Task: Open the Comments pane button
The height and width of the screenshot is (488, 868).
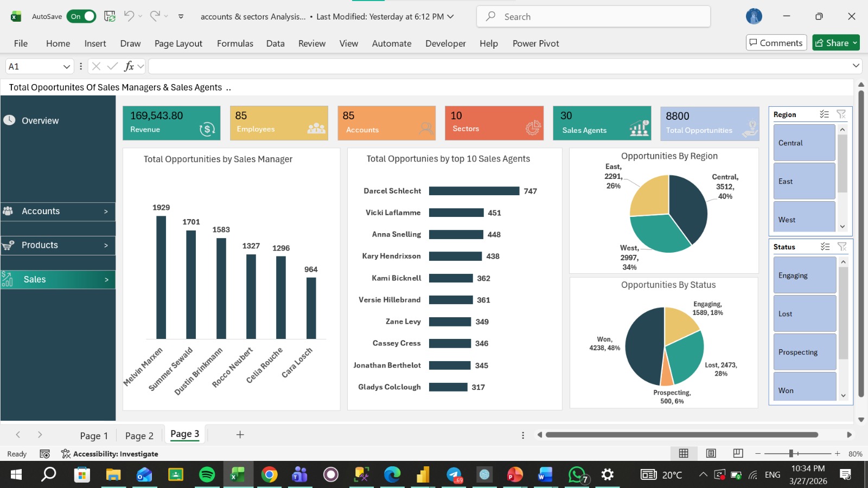Action: click(x=776, y=43)
